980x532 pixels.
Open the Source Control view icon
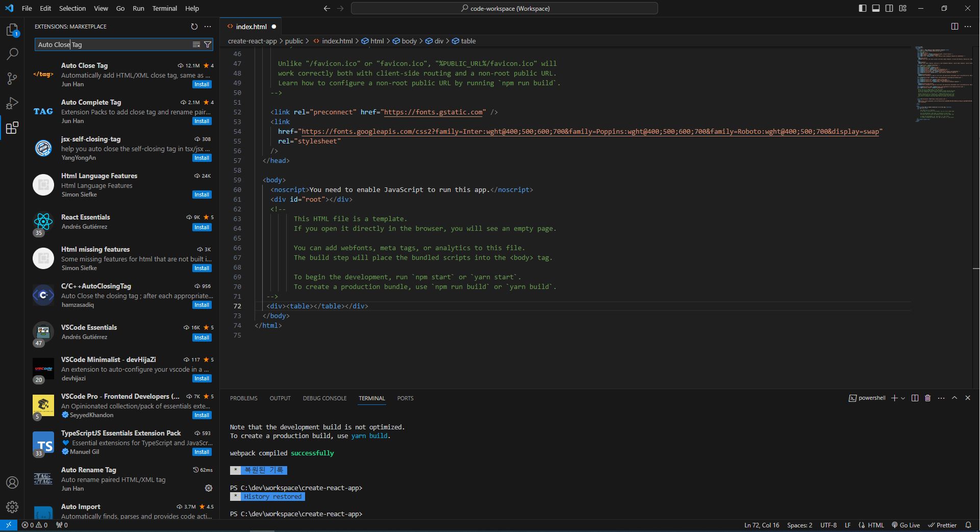click(12, 78)
